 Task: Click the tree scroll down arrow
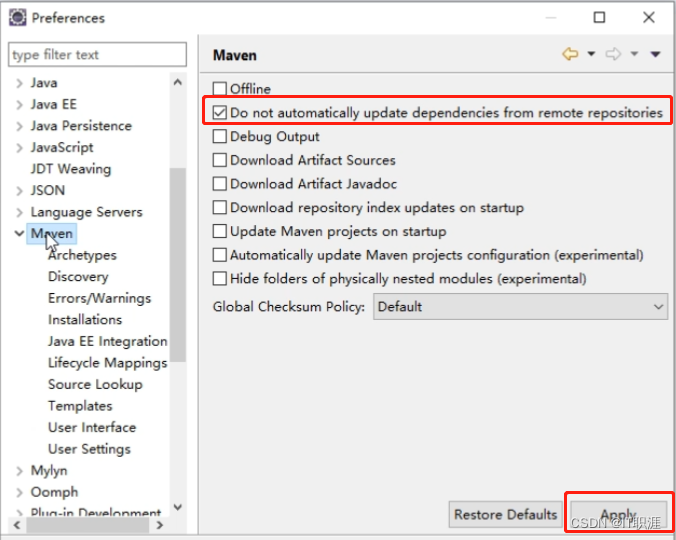point(178,507)
